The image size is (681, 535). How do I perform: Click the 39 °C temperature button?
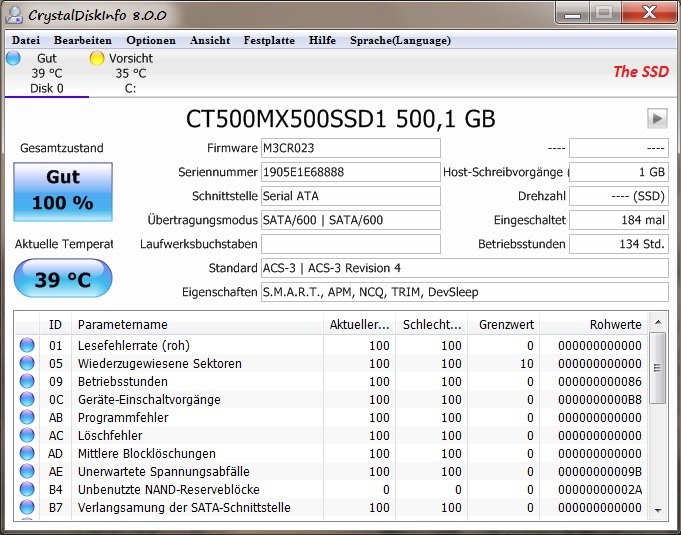pos(63,278)
